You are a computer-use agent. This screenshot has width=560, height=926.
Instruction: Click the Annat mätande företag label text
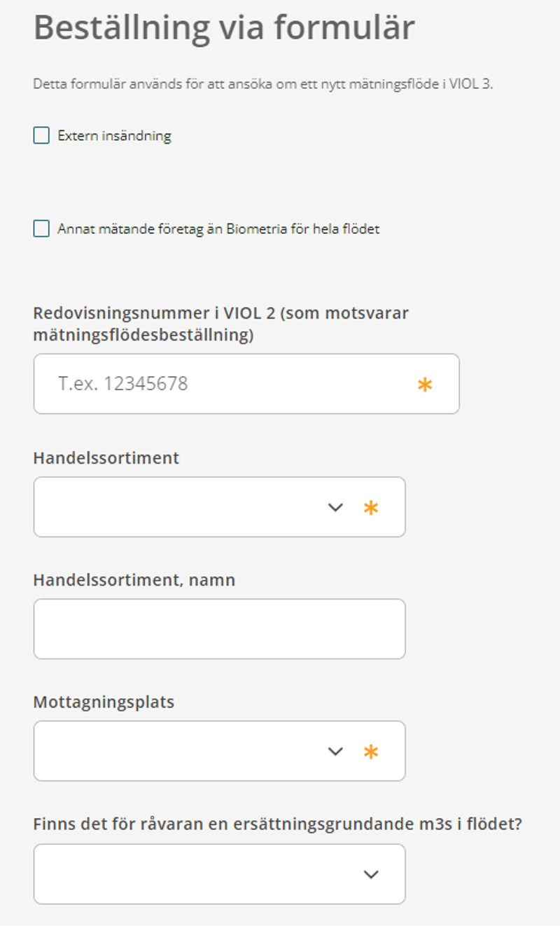click(x=218, y=229)
